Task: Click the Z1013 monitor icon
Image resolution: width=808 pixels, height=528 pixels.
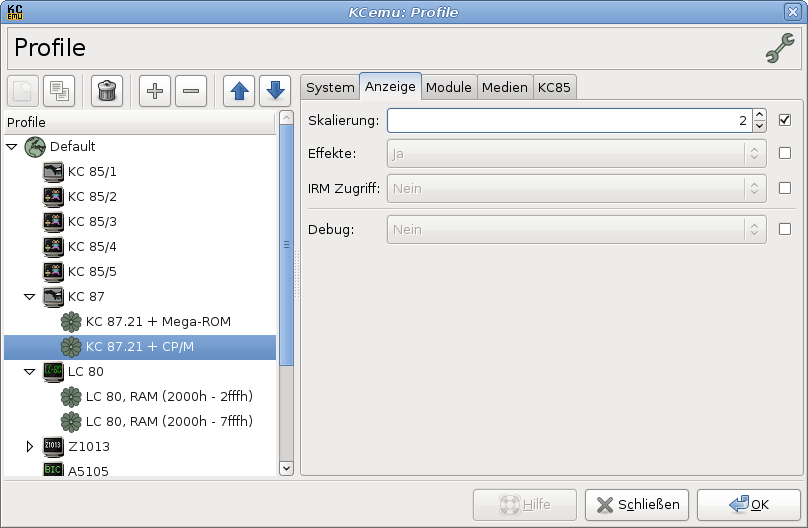Action: click(53, 447)
